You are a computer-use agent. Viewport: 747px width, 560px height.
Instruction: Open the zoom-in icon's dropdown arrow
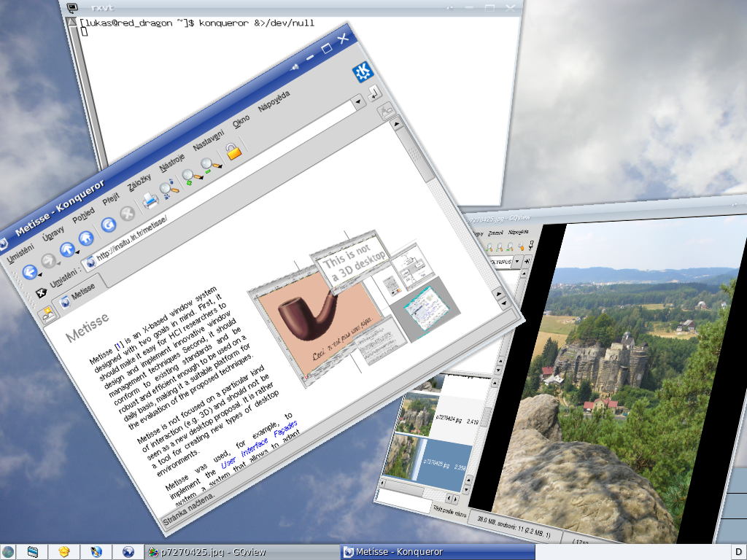tap(200, 177)
